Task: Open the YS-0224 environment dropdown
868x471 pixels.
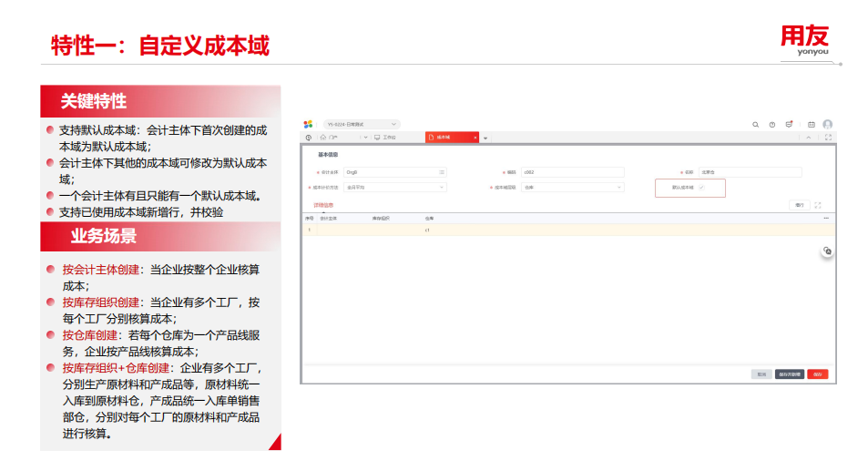Action: [362, 124]
